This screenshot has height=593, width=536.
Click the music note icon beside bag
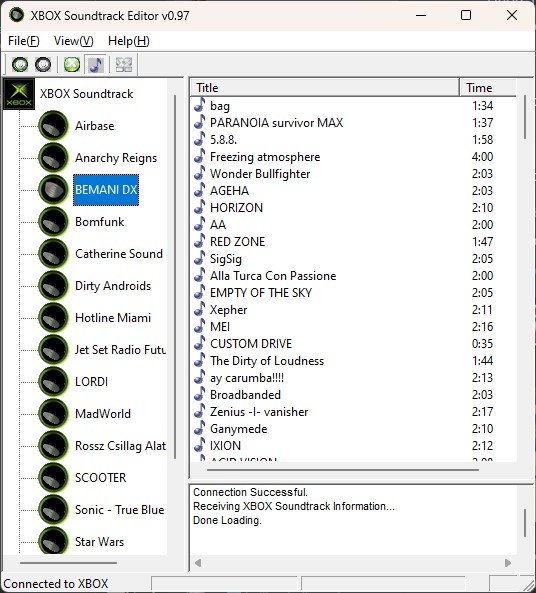(200, 105)
